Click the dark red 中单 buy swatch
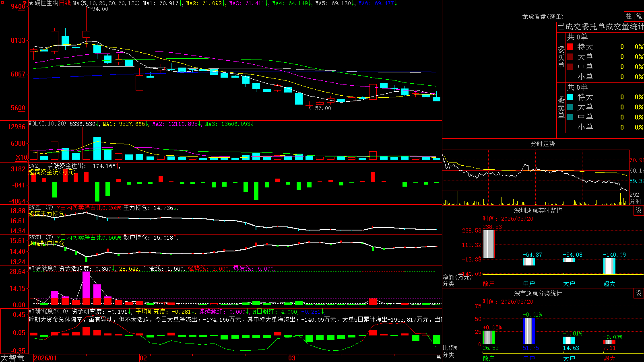Viewport: 644px width, 362px height. pyautogui.click(x=570, y=67)
